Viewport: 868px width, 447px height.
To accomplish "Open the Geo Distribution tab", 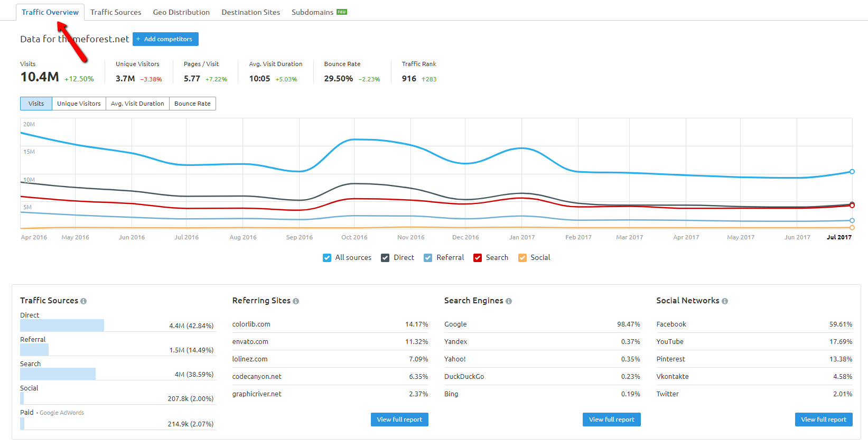I will pos(181,12).
